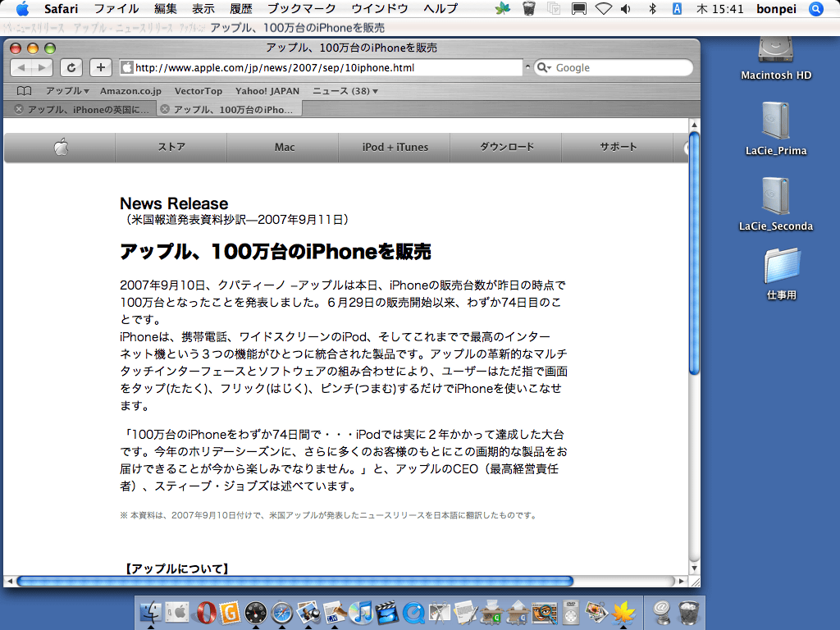The image size is (840, 630).
Task: Open the Safari application menu
Action: tap(61, 8)
